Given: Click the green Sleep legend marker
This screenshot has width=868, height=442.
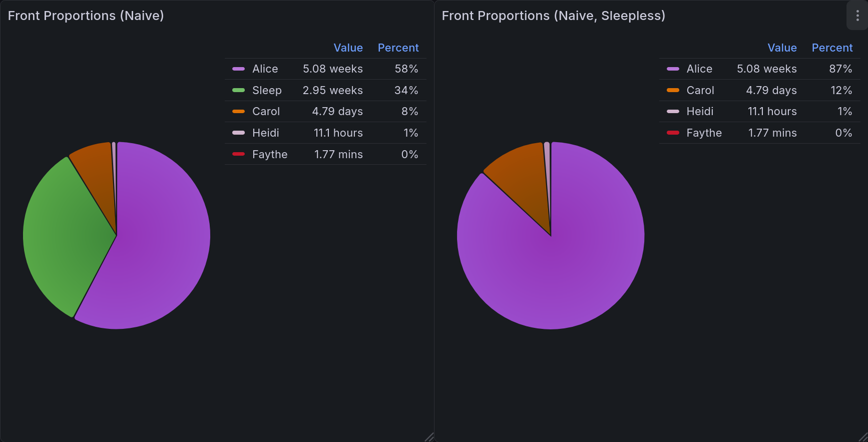Looking at the screenshot, I should click(237, 90).
